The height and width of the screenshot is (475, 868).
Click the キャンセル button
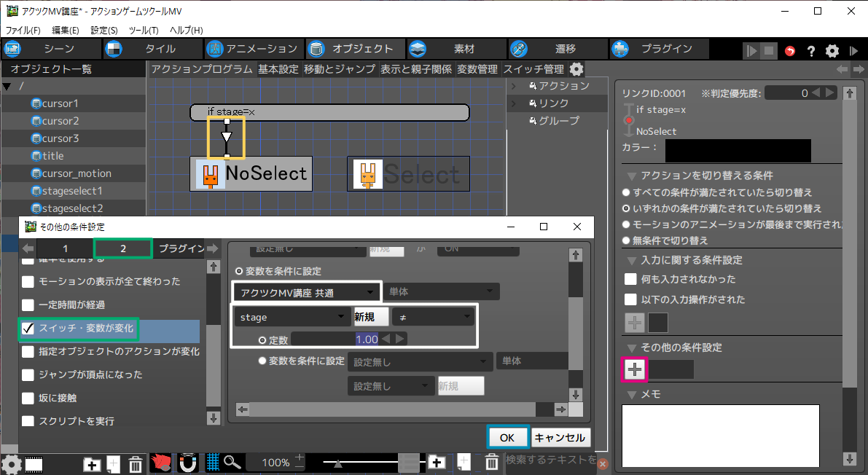point(560,438)
